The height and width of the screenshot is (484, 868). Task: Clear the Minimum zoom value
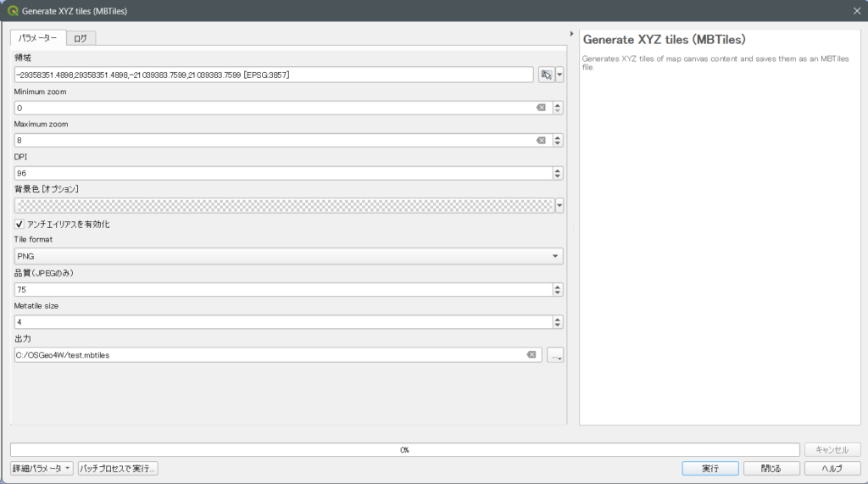[541, 108]
